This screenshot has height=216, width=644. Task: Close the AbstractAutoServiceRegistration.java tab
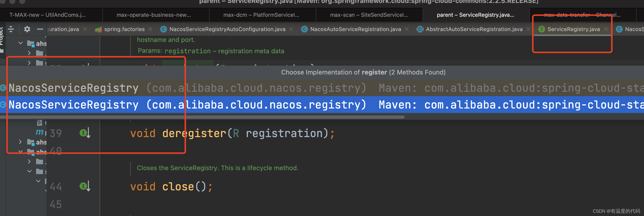coord(528,29)
